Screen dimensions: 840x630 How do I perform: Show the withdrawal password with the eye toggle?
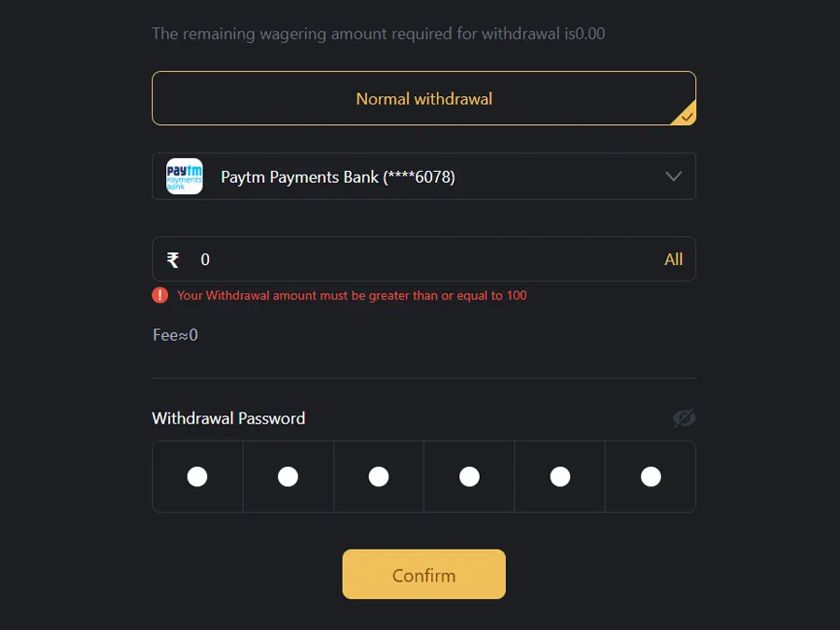pyautogui.click(x=684, y=418)
